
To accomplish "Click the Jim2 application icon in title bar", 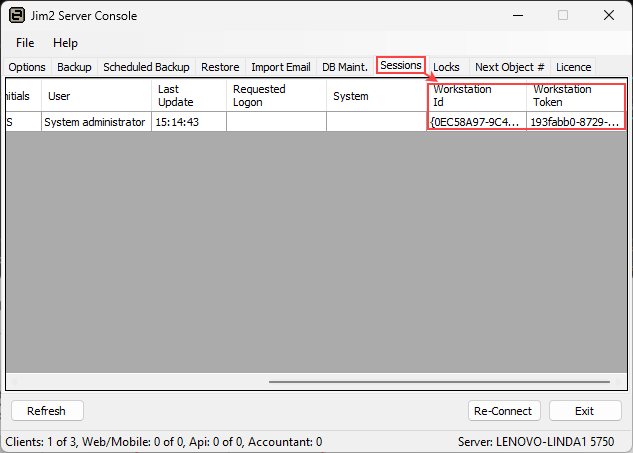I will [x=17, y=16].
